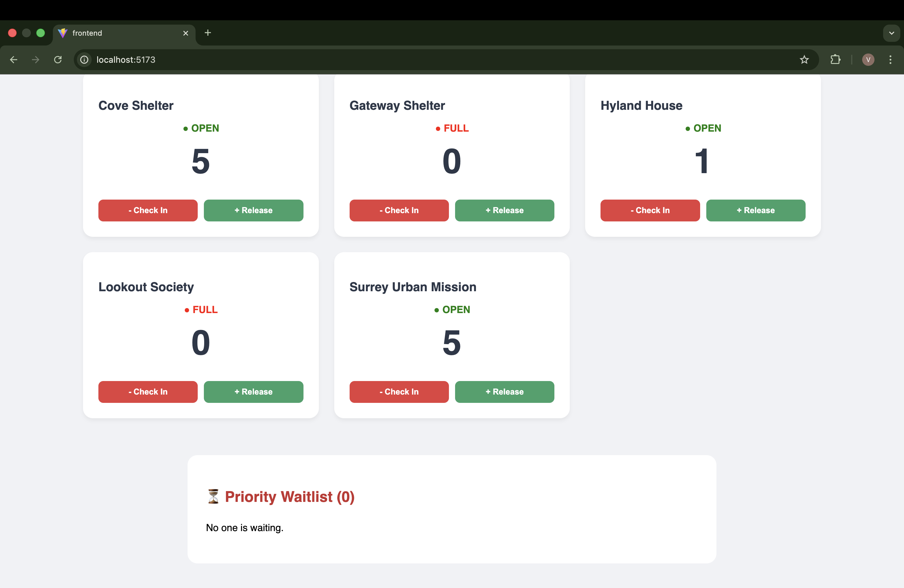Expand the tab search dropdown chevron
904x588 pixels.
point(891,33)
